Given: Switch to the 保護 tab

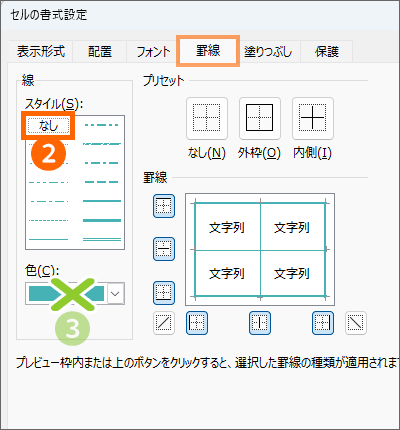Looking at the screenshot, I should pos(327,52).
